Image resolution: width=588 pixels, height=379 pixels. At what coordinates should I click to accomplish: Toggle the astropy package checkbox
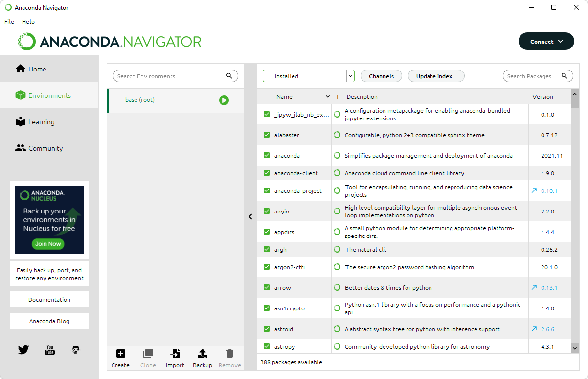coord(267,347)
